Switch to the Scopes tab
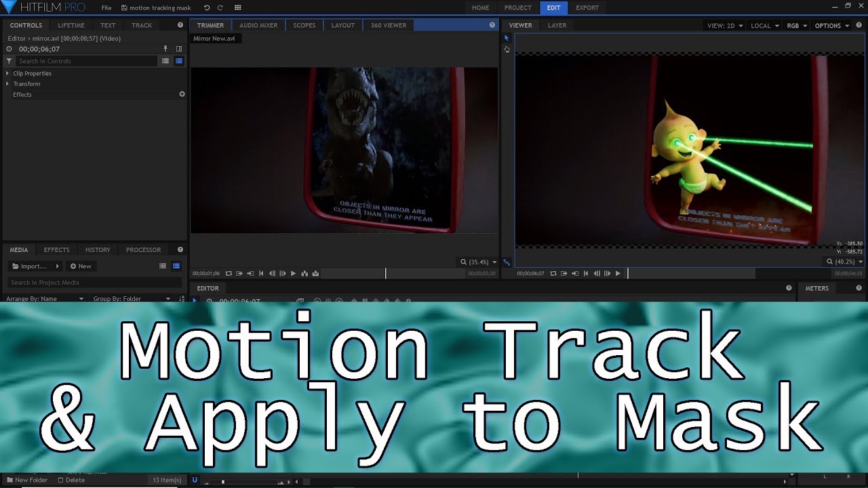 pos(304,25)
